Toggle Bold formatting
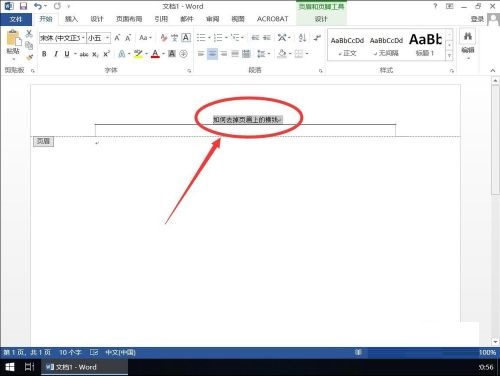 [44, 54]
